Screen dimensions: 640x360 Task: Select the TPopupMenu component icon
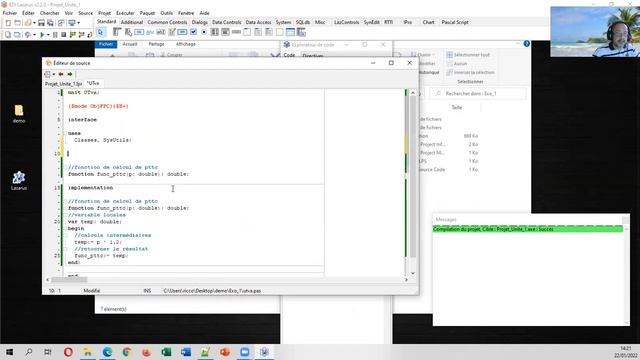click(x=128, y=32)
